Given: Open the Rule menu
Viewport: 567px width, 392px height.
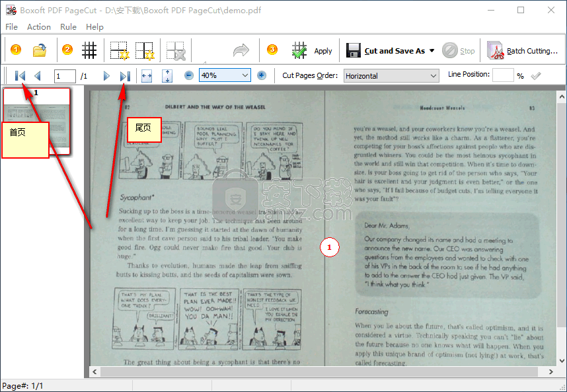Looking at the screenshot, I should [x=68, y=27].
